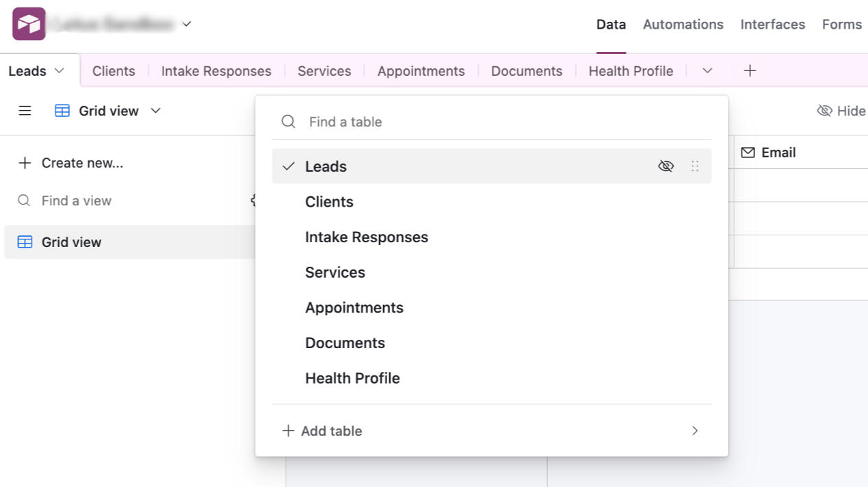This screenshot has width=868, height=487.
Task: Click the plus icon next to Create new
Action: click(x=25, y=163)
